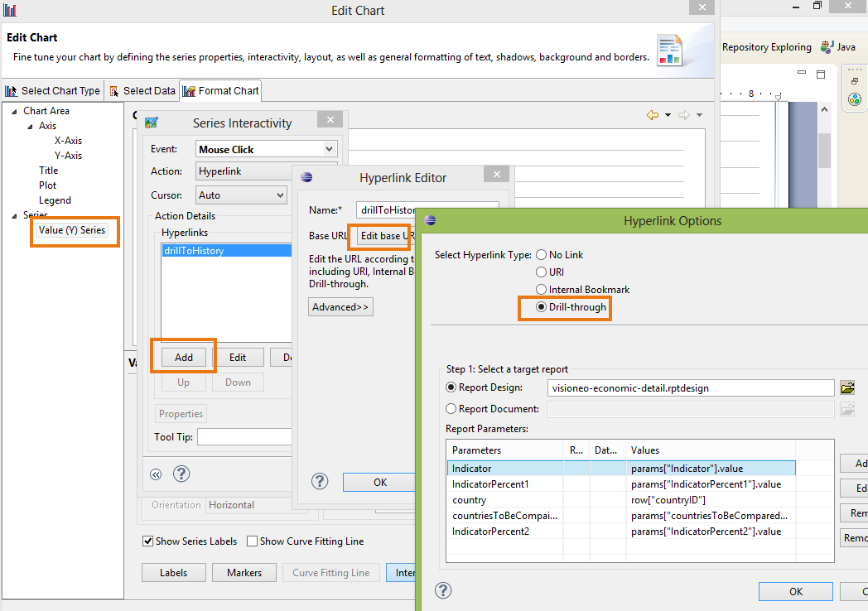The width and height of the screenshot is (868, 611).
Task: Click the restore view icon in right toolbar
Action: [x=855, y=81]
